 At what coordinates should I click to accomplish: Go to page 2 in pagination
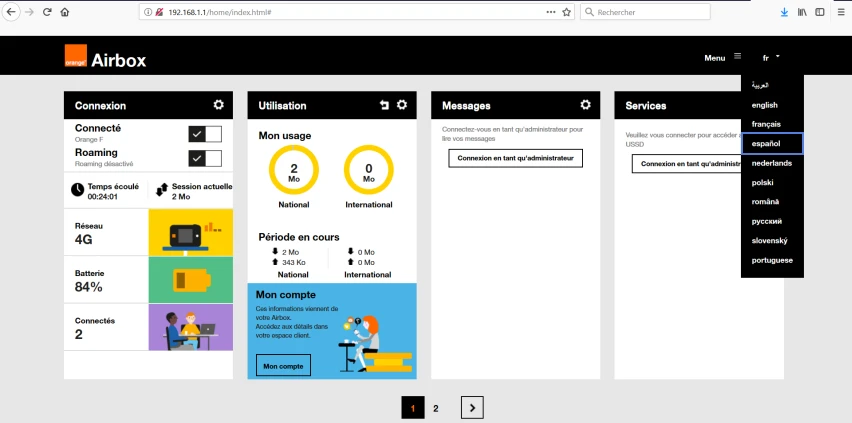coord(436,408)
